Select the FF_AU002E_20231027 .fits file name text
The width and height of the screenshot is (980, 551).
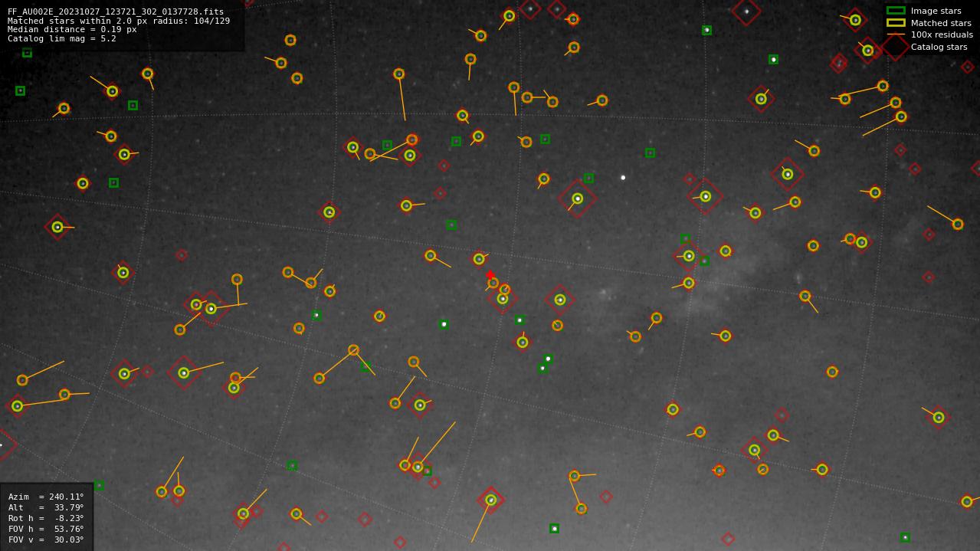point(116,12)
